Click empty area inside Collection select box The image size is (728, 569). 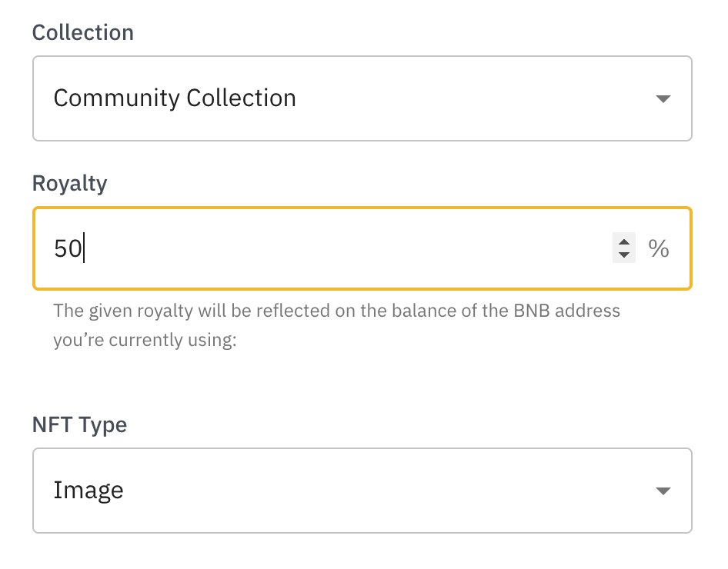[473, 98]
